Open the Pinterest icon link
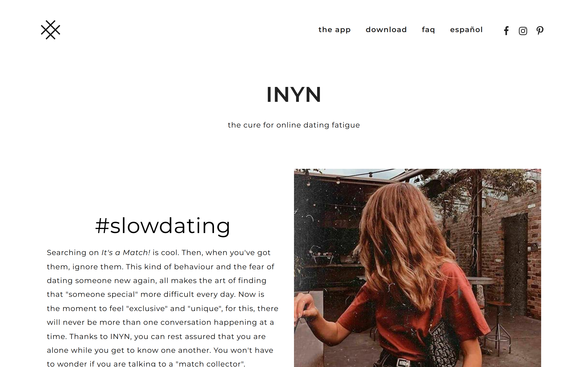588x367 pixels. click(x=540, y=31)
